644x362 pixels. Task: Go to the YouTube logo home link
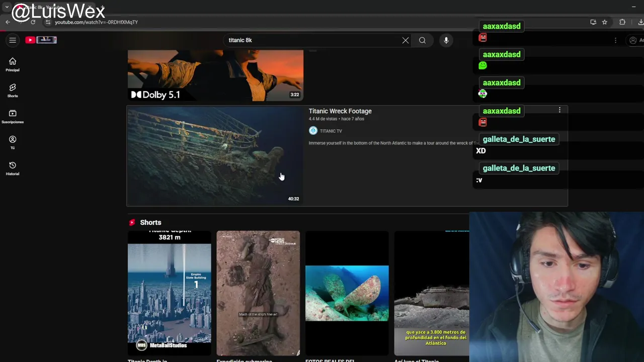(41, 40)
